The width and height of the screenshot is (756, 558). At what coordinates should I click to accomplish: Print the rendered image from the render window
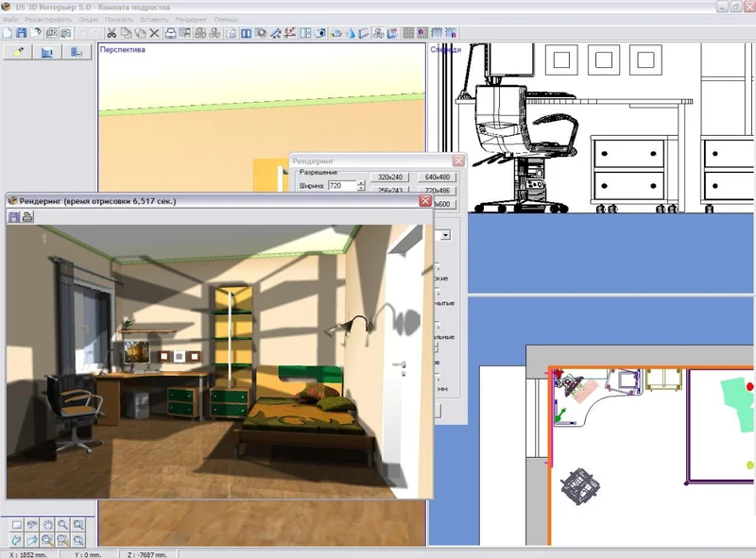coord(28,216)
